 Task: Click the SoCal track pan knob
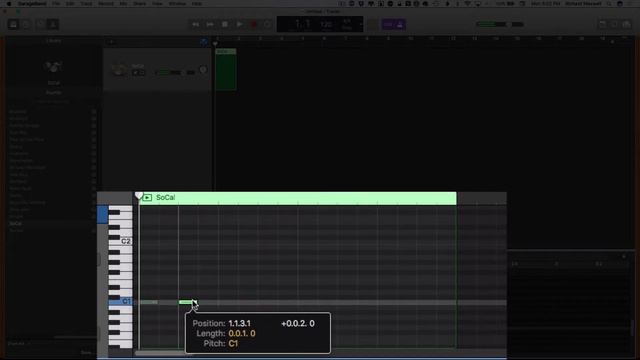pyautogui.click(x=203, y=70)
